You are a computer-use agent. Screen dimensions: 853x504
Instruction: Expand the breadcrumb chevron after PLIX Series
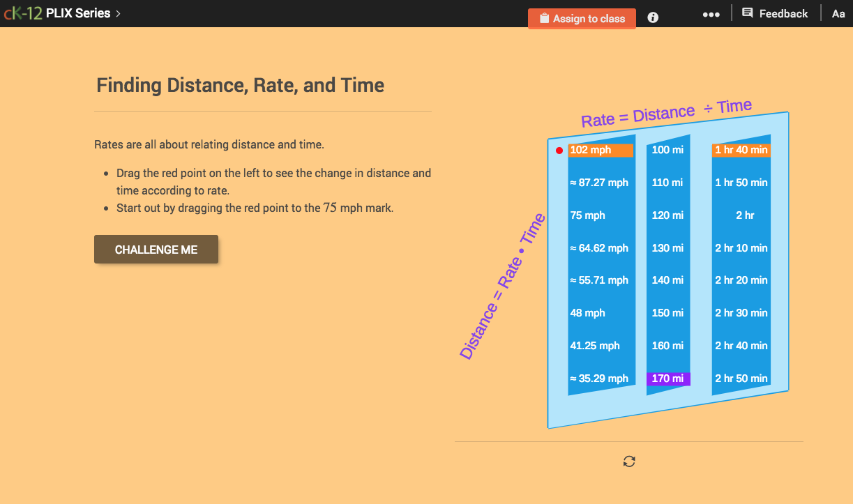[x=119, y=13]
